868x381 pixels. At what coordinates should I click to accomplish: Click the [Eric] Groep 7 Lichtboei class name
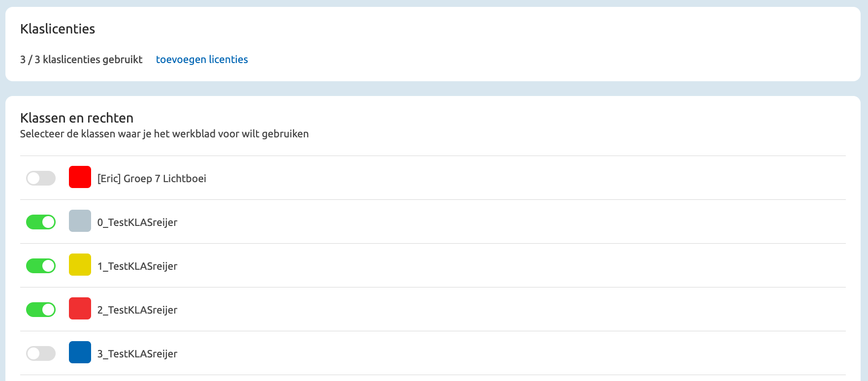click(x=152, y=179)
